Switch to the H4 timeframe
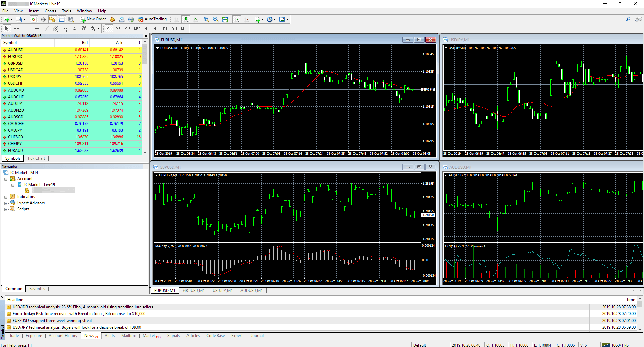 pyautogui.click(x=155, y=29)
